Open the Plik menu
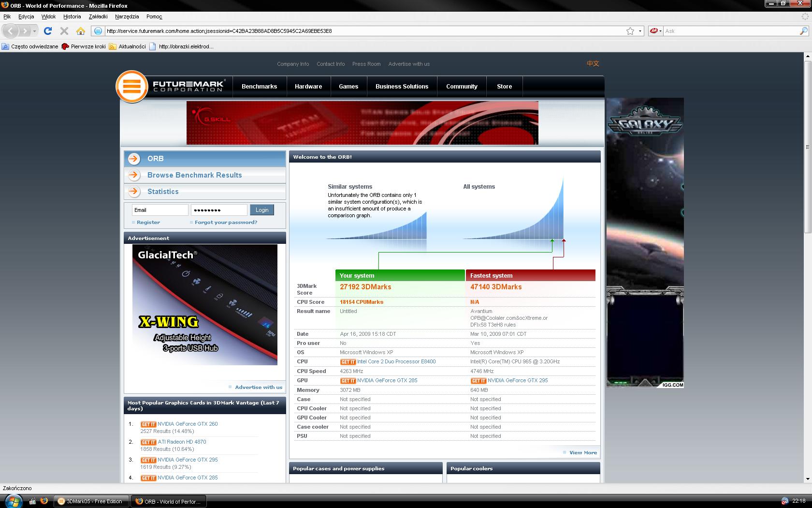 click(x=7, y=16)
